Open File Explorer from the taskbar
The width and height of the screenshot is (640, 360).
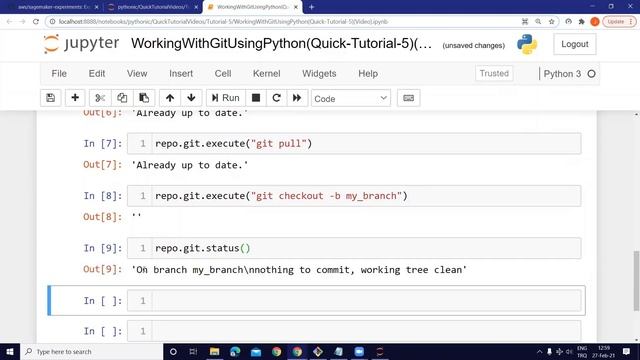pos(214,351)
